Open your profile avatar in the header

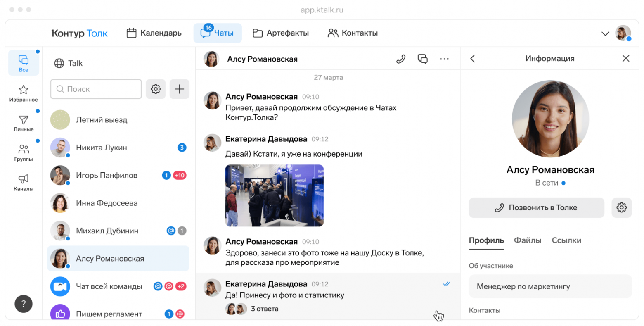click(x=623, y=33)
